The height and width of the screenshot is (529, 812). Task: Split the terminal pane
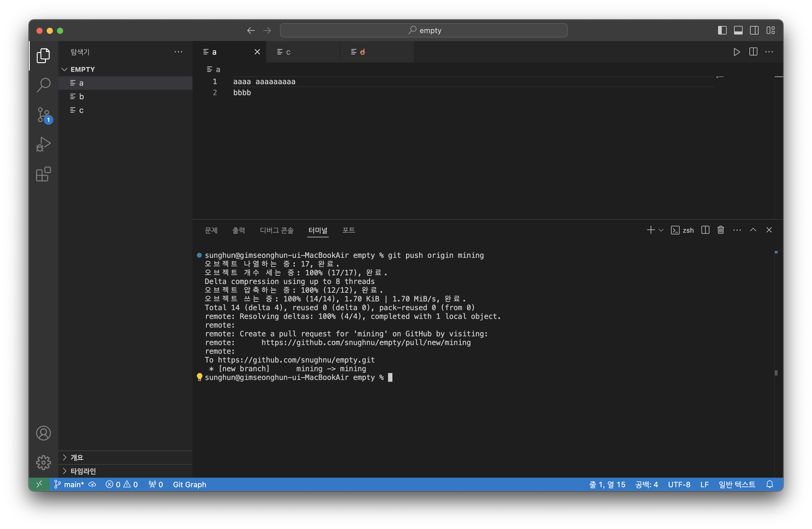point(705,230)
